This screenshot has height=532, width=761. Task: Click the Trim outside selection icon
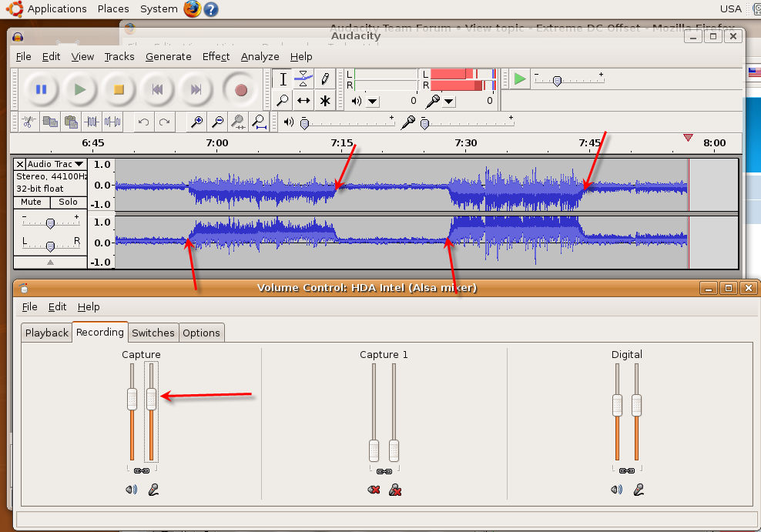coord(92,122)
